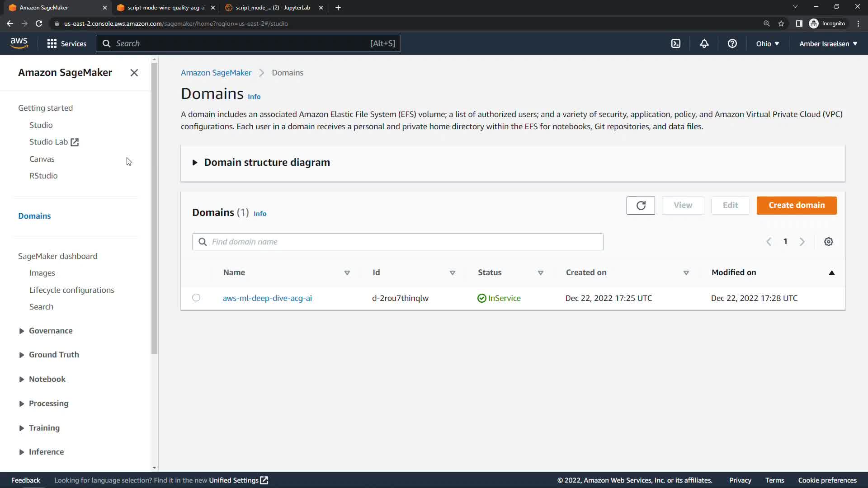Viewport: 868px width, 488px height.
Task: Go to next page of domains
Action: (x=802, y=242)
